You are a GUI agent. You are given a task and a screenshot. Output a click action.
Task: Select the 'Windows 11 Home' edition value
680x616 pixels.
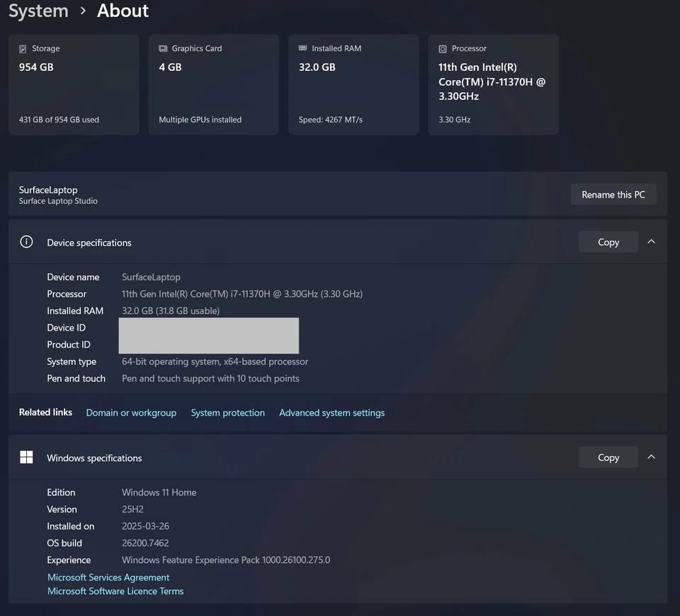coord(159,493)
